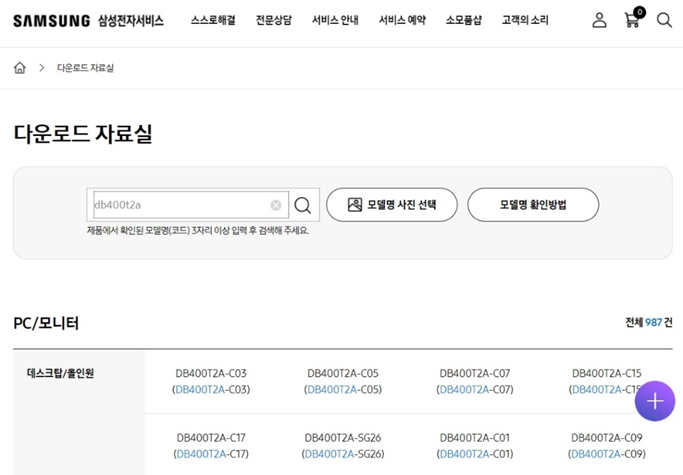Click the 다운로드 자료실 page title
This screenshot has height=475, width=683.
(83, 133)
